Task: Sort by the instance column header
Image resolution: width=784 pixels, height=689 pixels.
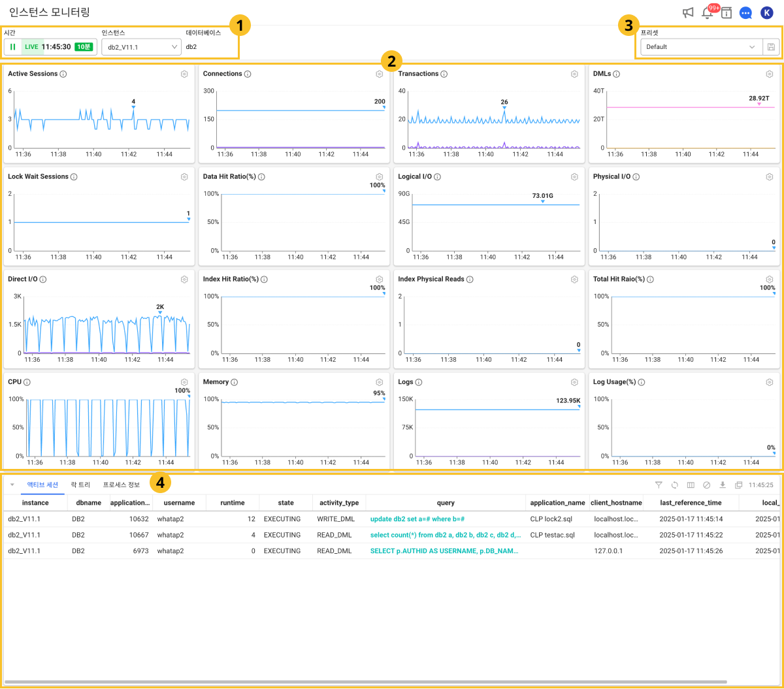Action: coord(35,503)
